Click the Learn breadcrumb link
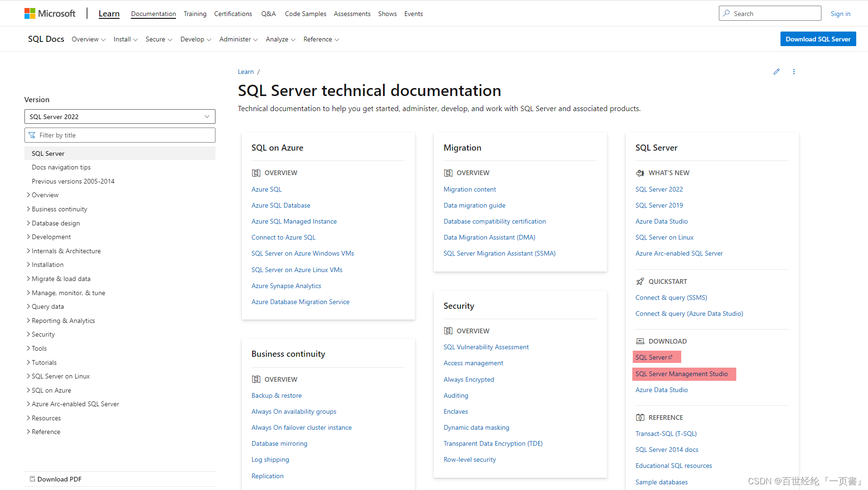Screen dimensions: 868x490 (x=246, y=72)
